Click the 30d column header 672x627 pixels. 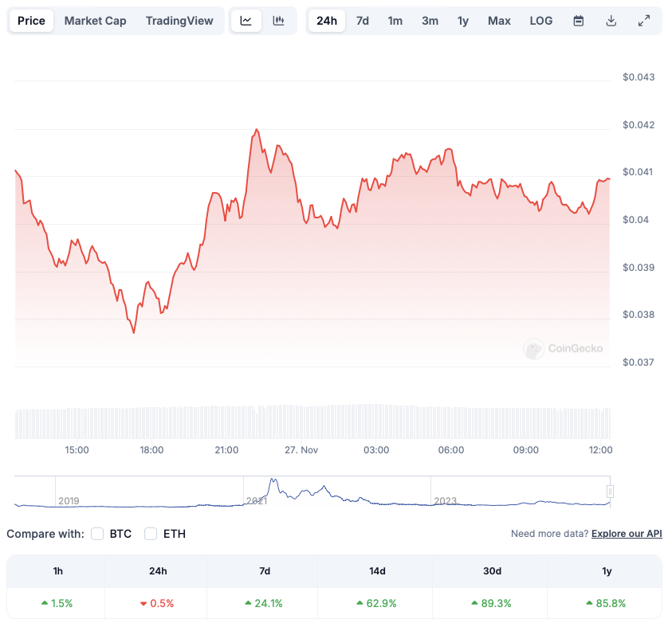click(492, 571)
